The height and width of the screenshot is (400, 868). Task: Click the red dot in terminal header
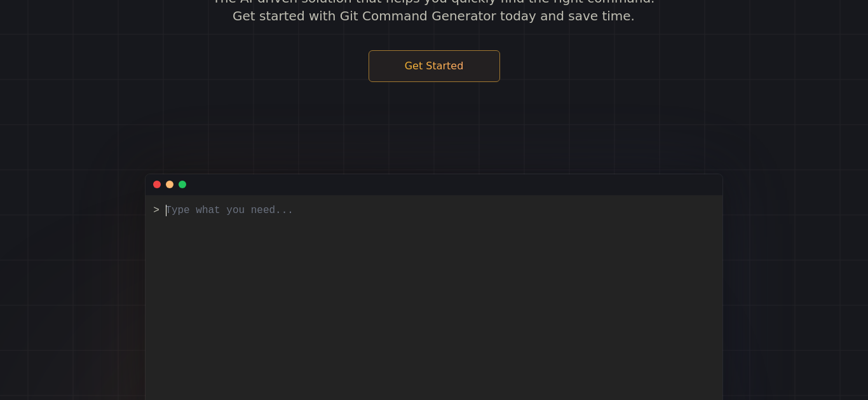pyautogui.click(x=157, y=184)
